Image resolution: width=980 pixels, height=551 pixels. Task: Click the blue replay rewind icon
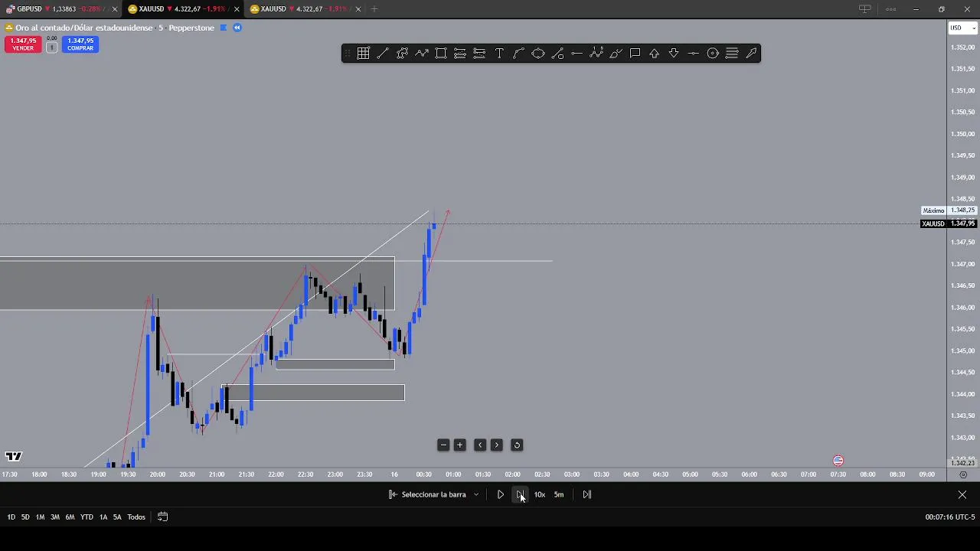(237, 28)
